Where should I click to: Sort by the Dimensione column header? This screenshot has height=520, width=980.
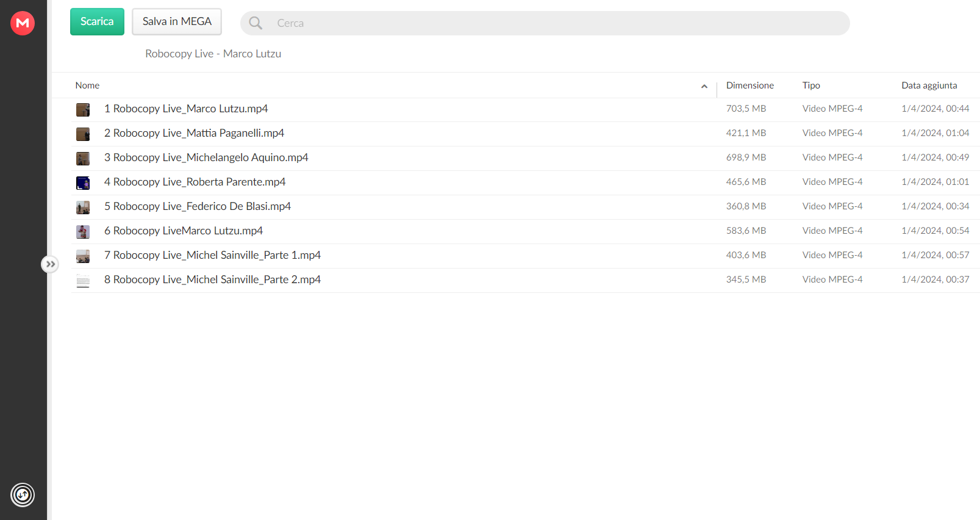tap(749, 85)
